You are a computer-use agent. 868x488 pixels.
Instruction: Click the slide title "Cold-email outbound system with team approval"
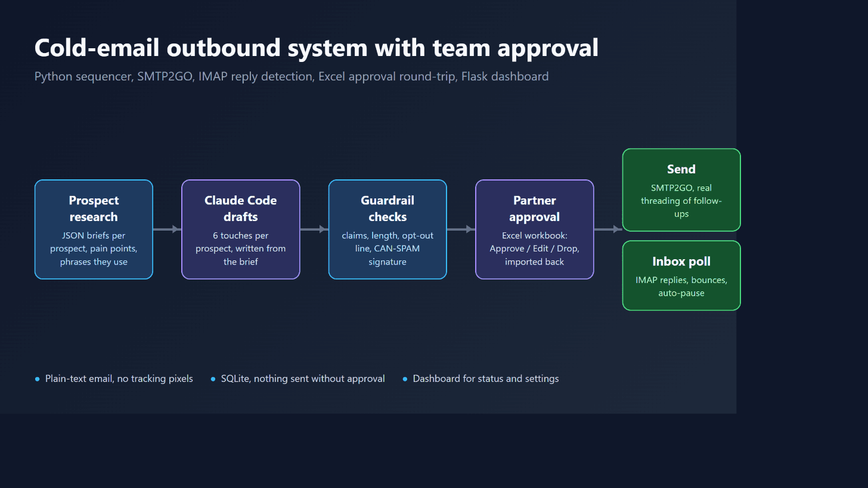click(316, 48)
